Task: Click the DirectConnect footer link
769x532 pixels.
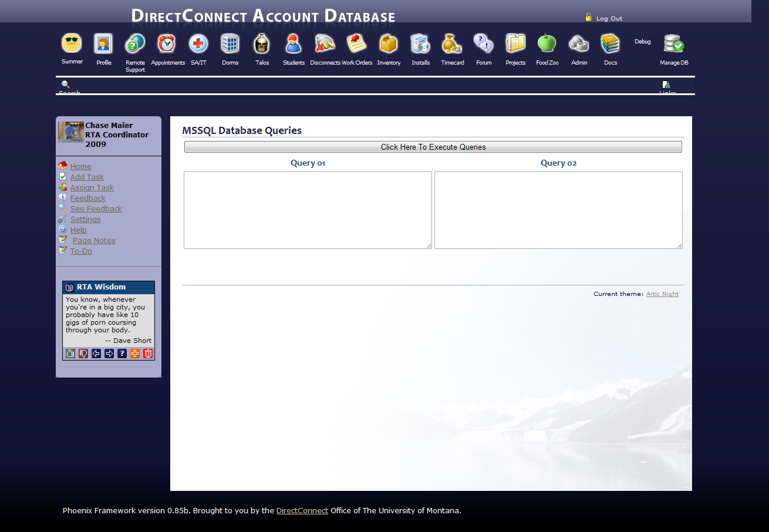Action: [302, 511]
